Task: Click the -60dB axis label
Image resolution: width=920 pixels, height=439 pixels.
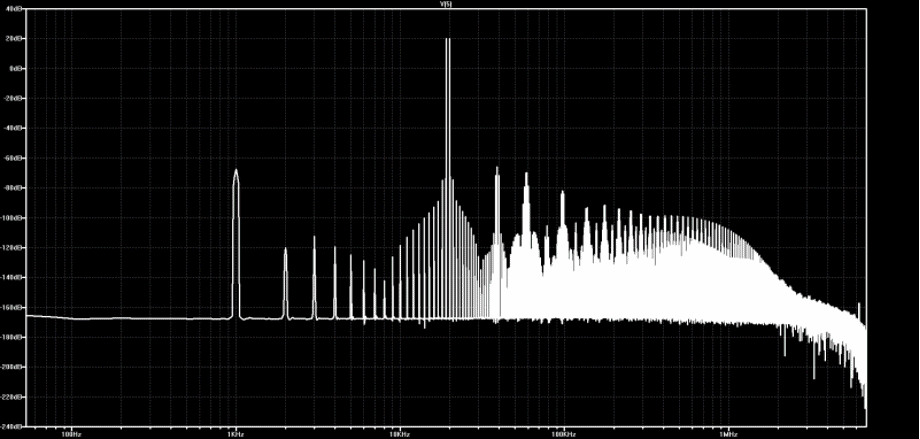Action: click(x=14, y=158)
